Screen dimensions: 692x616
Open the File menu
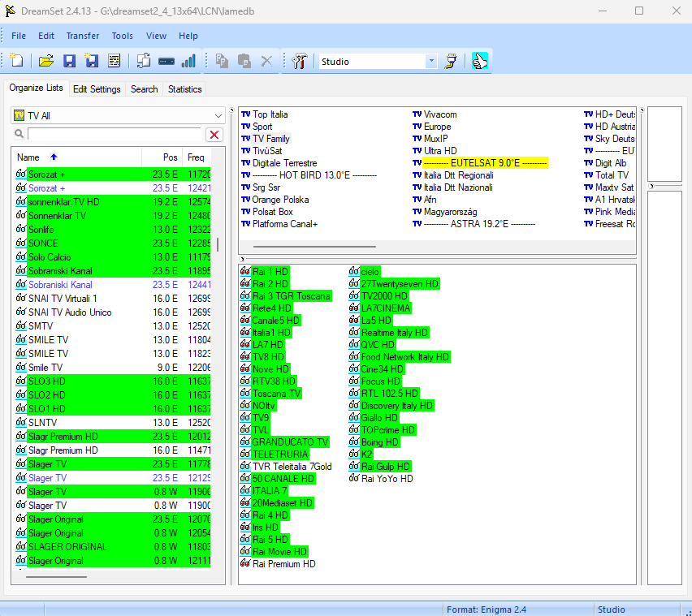pyautogui.click(x=19, y=36)
